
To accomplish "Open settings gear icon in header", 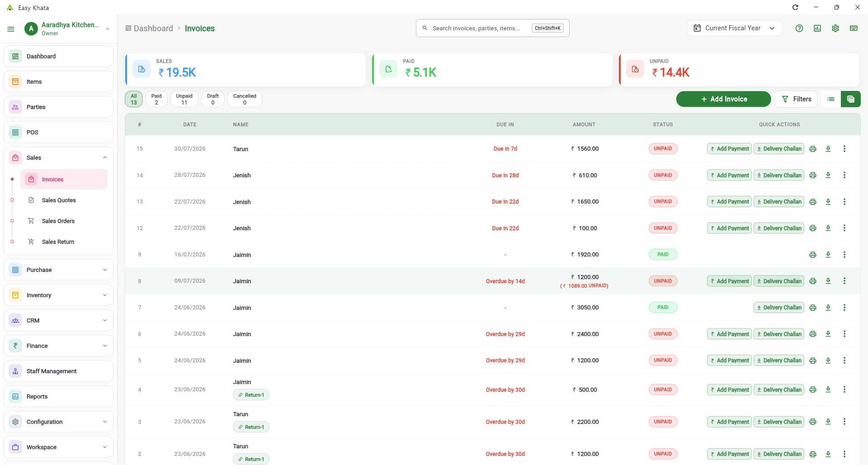I will [x=835, y=28].
